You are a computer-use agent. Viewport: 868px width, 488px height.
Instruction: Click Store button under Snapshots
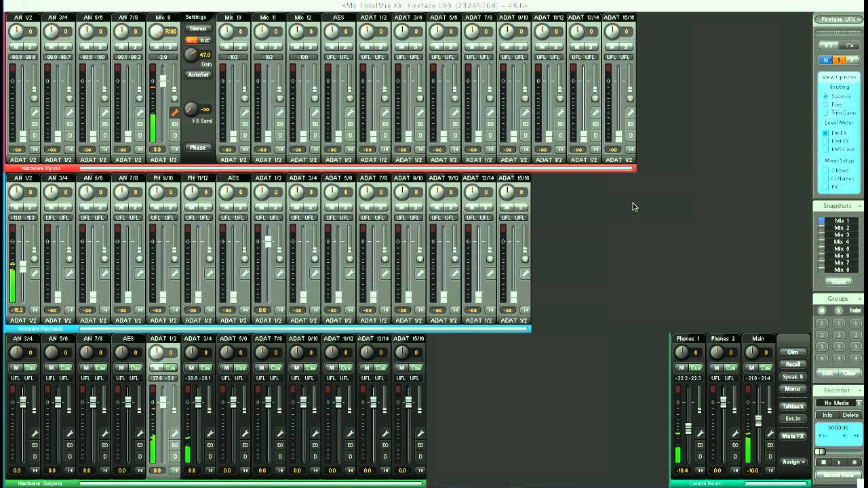(x=838, y=282)
